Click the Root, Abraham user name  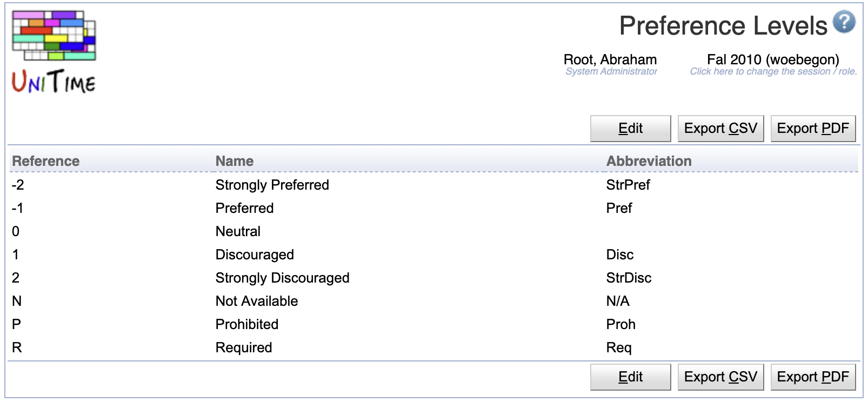click(x=610, y=59)
